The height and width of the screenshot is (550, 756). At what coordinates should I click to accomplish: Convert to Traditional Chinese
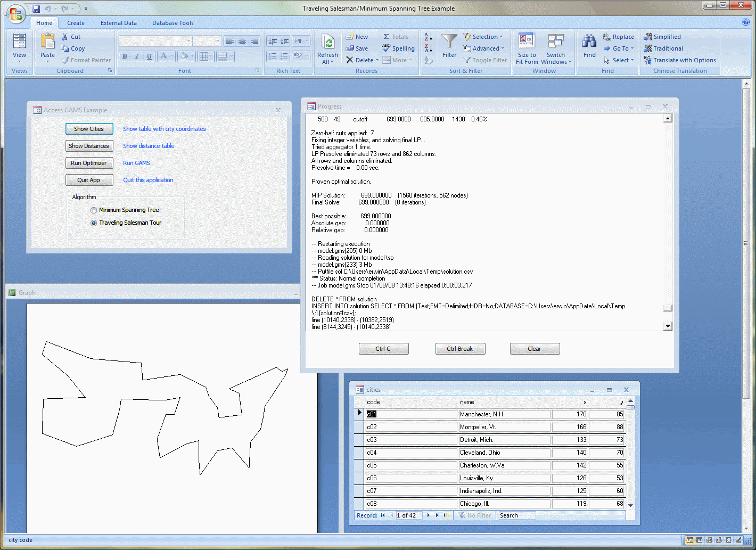coord(663,48)
